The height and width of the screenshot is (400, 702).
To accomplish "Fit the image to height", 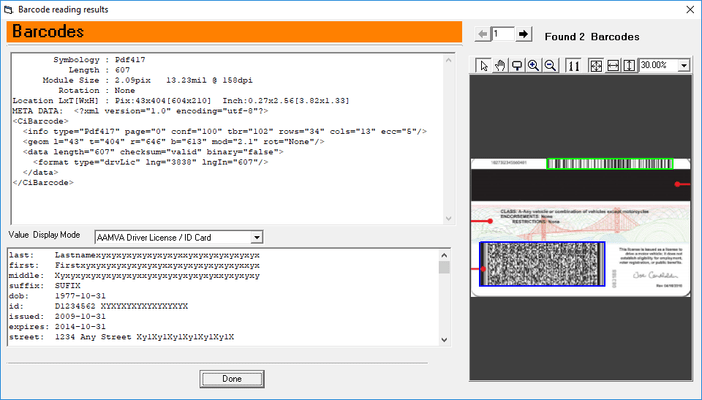I will pos(629,65).
